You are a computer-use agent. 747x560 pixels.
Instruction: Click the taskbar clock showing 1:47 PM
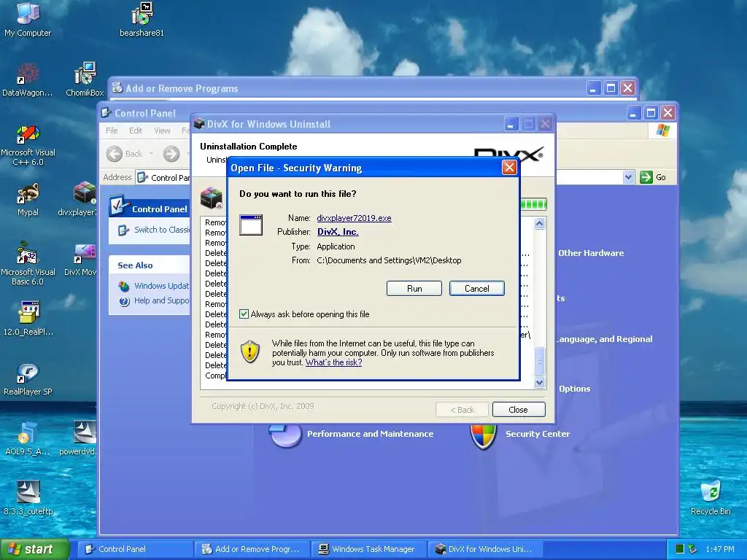point(720,549)
